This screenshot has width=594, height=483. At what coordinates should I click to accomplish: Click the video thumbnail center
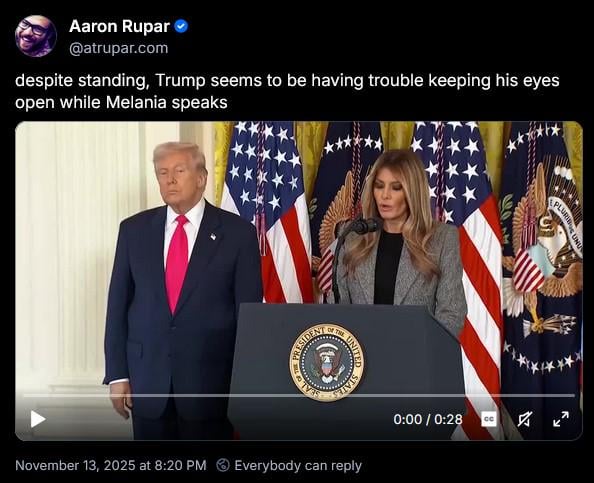point(299,281)
